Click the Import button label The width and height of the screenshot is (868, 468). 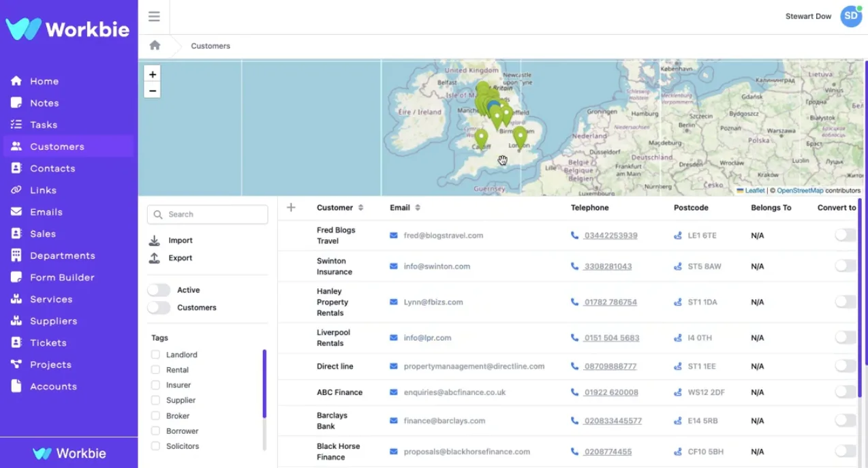pos(181,240)
